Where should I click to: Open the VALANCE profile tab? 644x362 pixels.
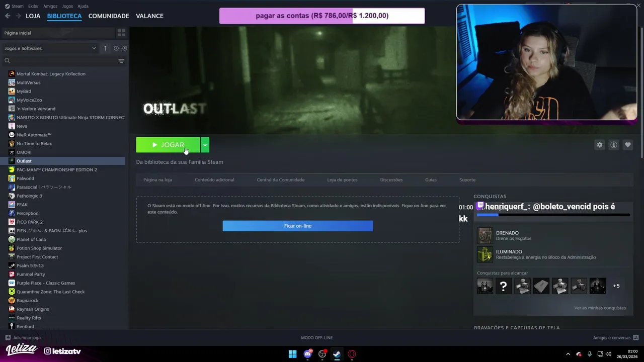pyautogui.click(x=149, y=16)
